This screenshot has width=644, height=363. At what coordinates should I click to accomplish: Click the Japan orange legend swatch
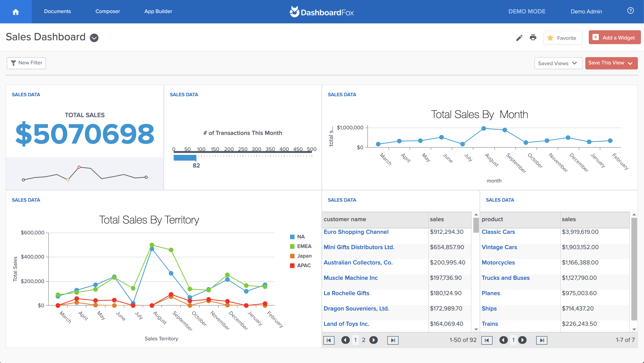click(292, 256)
